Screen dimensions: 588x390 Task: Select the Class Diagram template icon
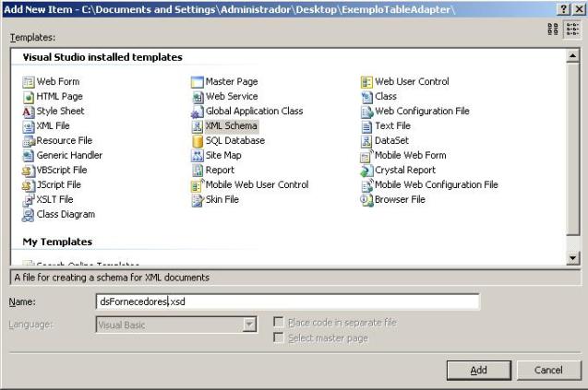28,215
